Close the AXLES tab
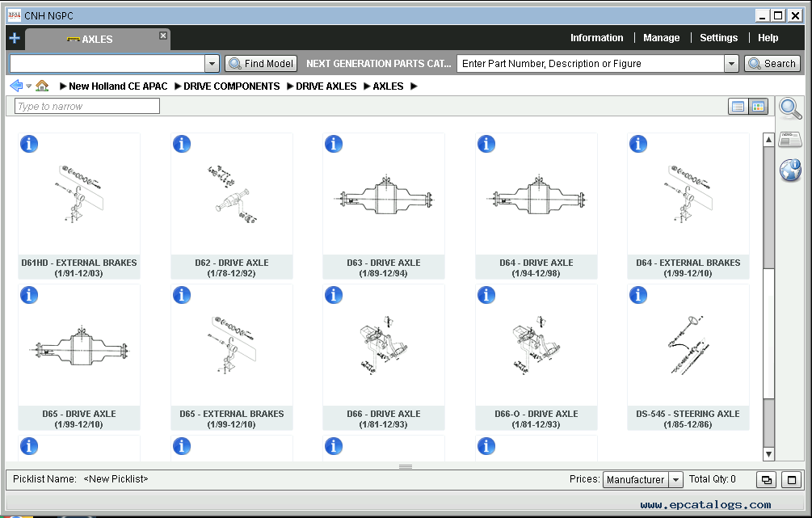The width and height of the screenshot is (812, 518). pyautogui.click(x=163, y=36)
